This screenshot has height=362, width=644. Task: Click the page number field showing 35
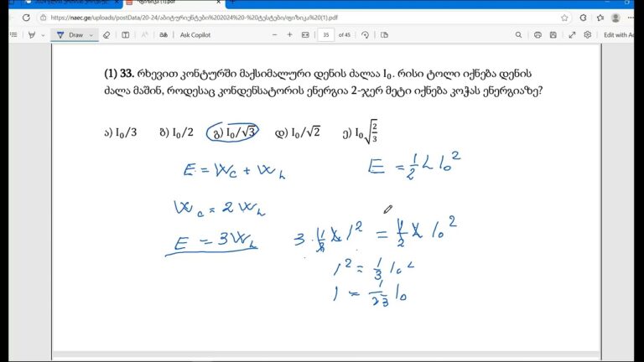click(325, 35)
